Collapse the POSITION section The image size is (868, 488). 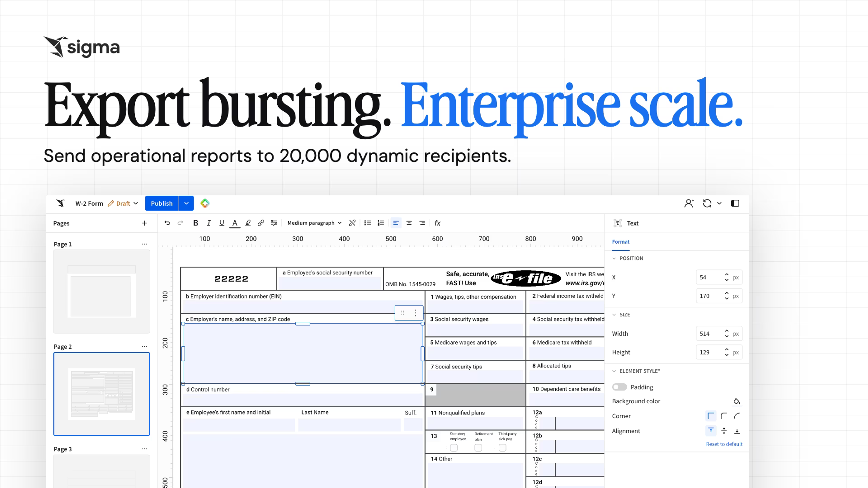pos(614,258)
